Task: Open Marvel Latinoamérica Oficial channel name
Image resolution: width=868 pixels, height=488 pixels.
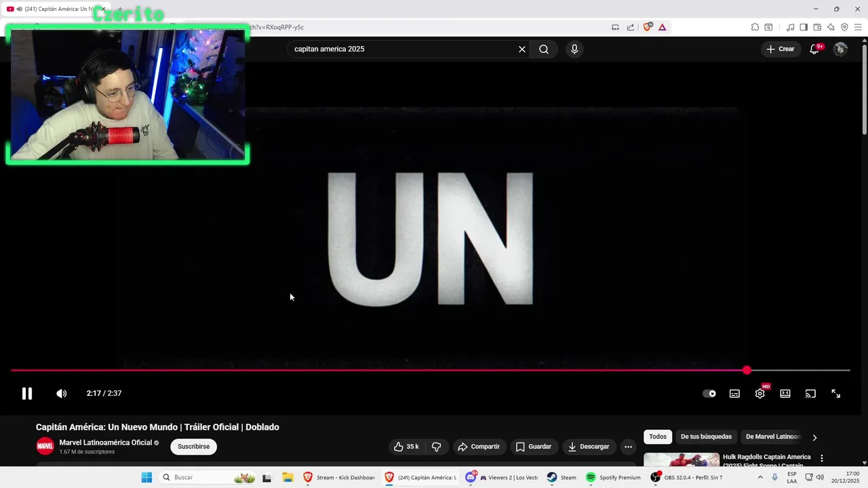Action: [106, 443]
